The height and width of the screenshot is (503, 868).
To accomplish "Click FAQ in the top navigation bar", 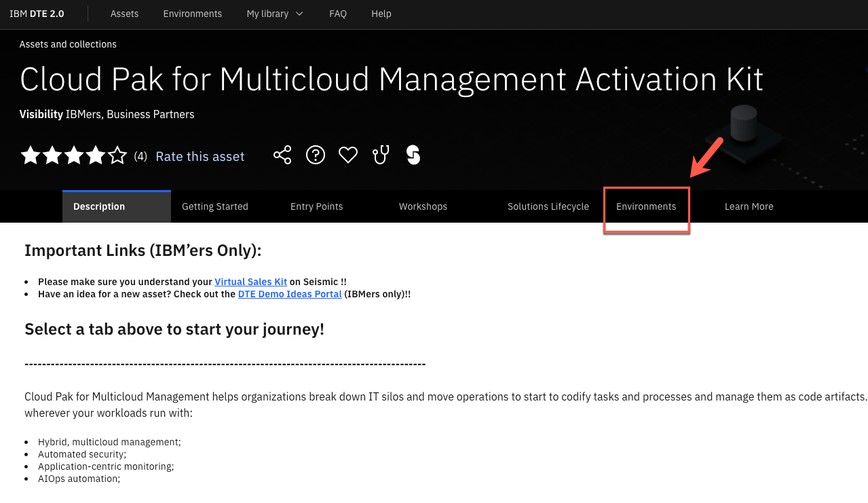I will tap(338, 14).
